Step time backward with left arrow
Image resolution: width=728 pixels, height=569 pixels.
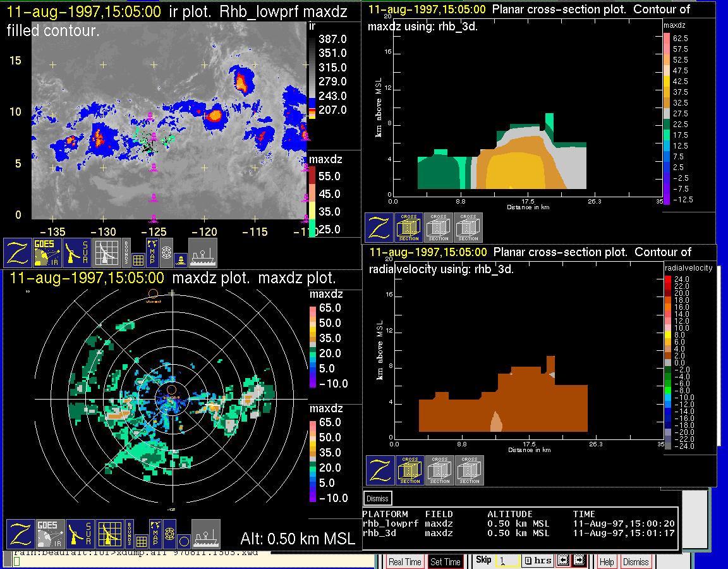point(564,561)
